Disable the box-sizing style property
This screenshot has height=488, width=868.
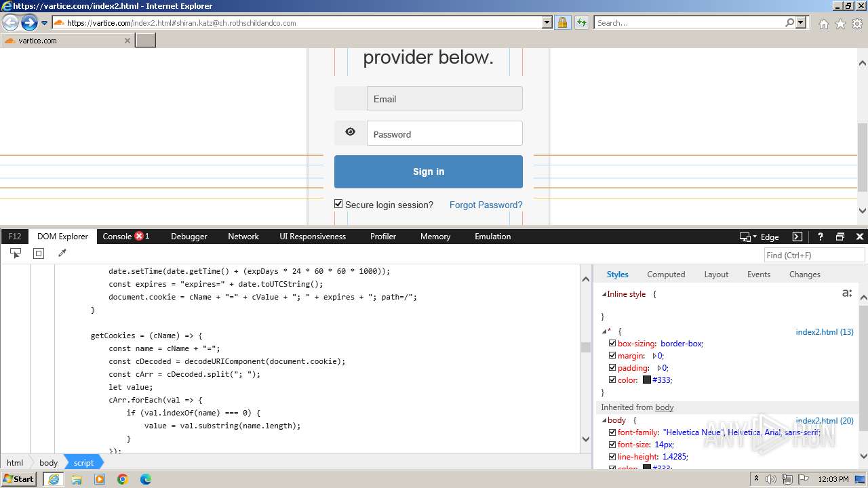click(x=612, y=344)
